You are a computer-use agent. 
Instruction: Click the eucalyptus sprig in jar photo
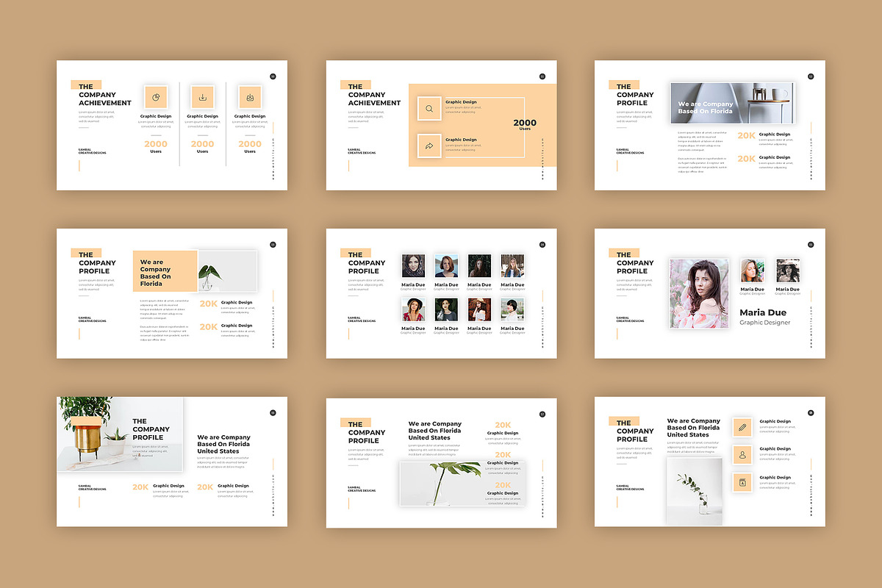coord(695,492)
